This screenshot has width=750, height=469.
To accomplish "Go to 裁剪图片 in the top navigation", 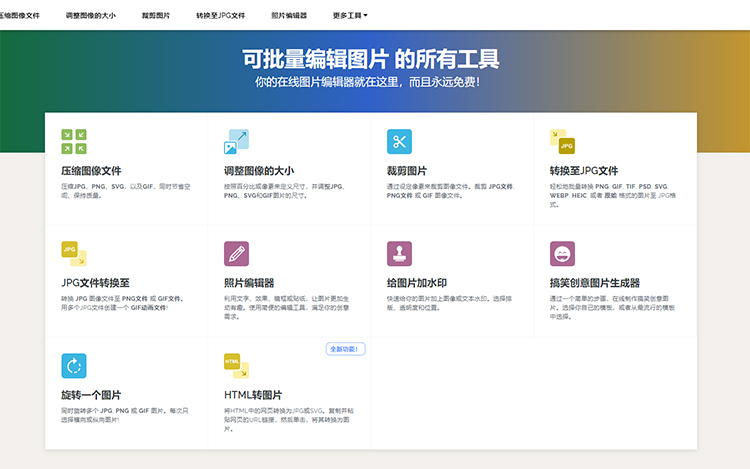I will (x=155, y=16).
